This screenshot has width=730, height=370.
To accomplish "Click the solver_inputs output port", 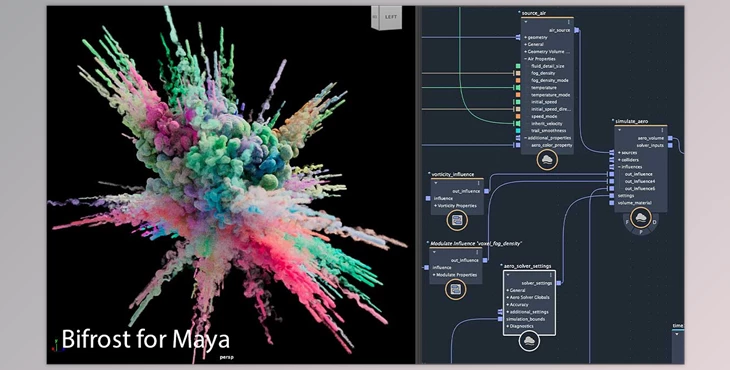I will (x=670, y=145).
